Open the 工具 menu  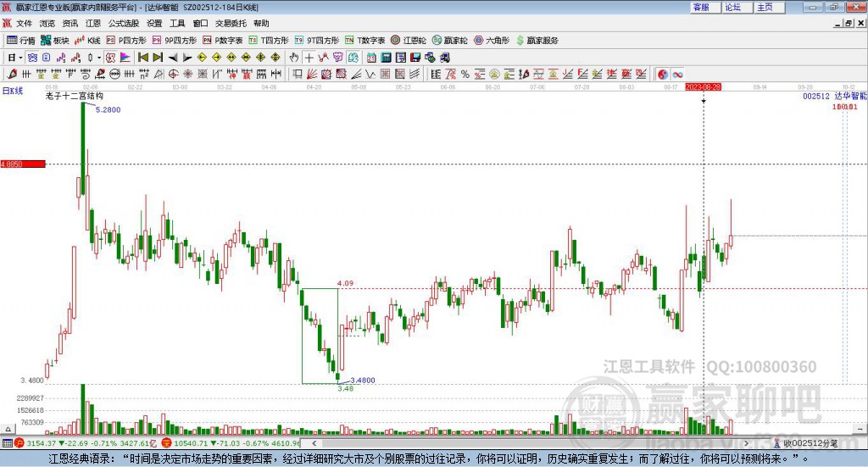pyautogui.click(x=177, y=23)
